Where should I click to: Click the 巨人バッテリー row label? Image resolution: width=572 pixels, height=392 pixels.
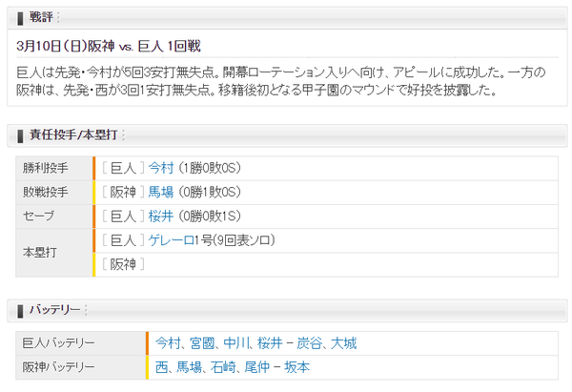58,343
